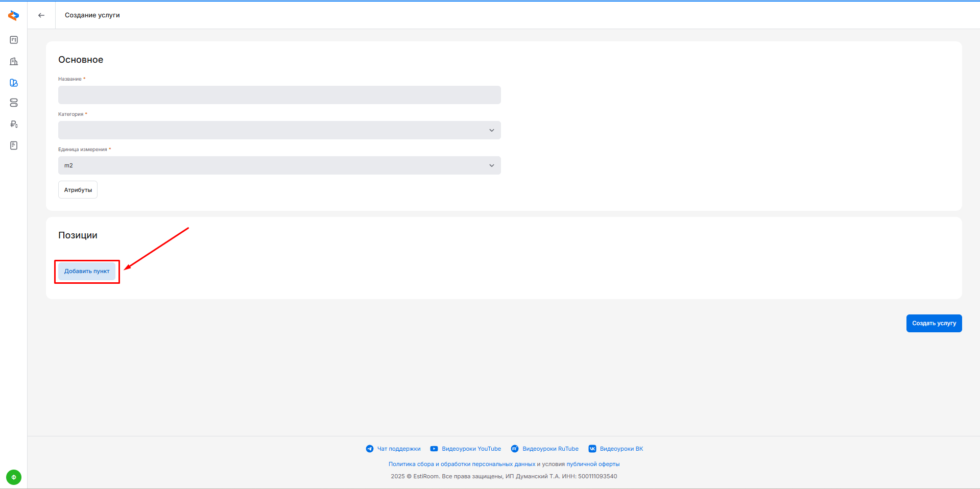Submit with the Создать услугу button
Viewport: 980px width, 489px height.
click(x=934, y=323)
